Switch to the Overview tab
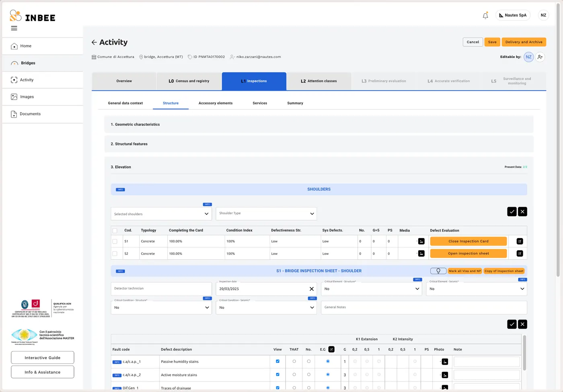 pos(124,81)
